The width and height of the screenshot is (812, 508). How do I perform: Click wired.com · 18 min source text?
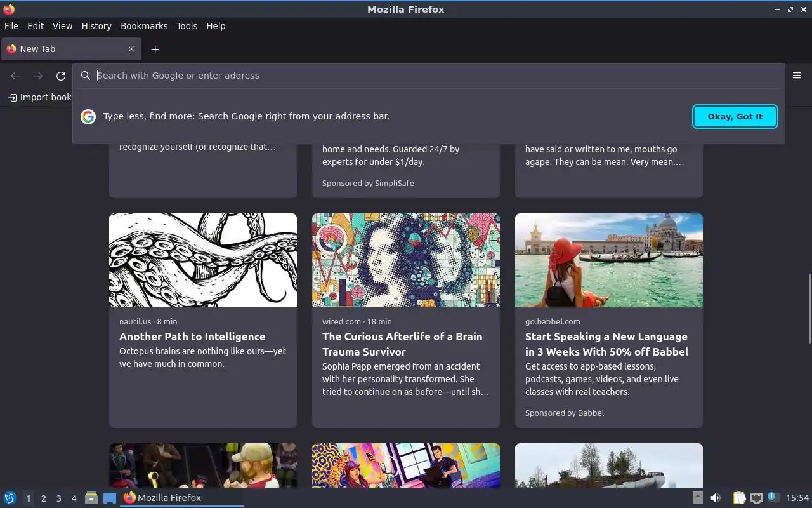(357, 321)
